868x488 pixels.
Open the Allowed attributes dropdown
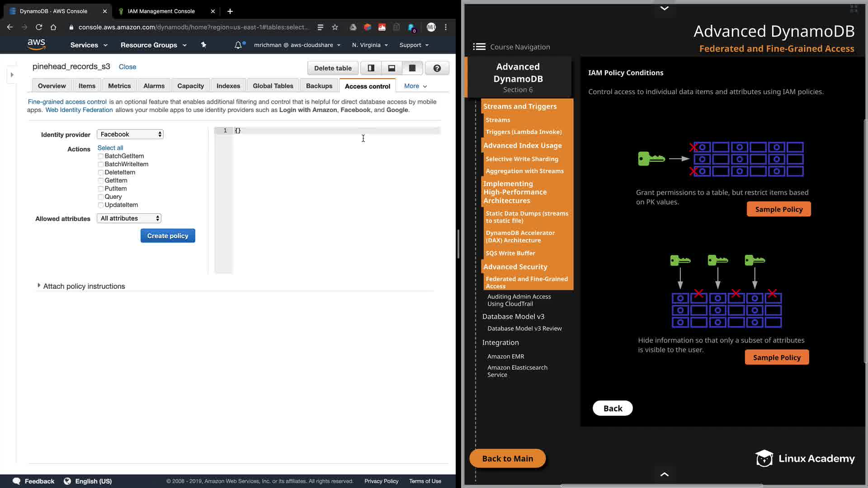(x=129, y=218)
